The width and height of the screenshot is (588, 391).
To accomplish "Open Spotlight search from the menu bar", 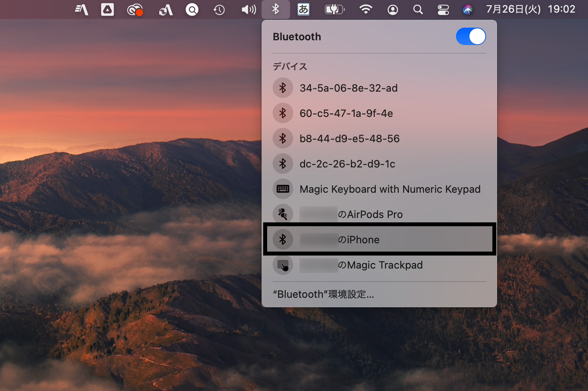I will point(418,9).
